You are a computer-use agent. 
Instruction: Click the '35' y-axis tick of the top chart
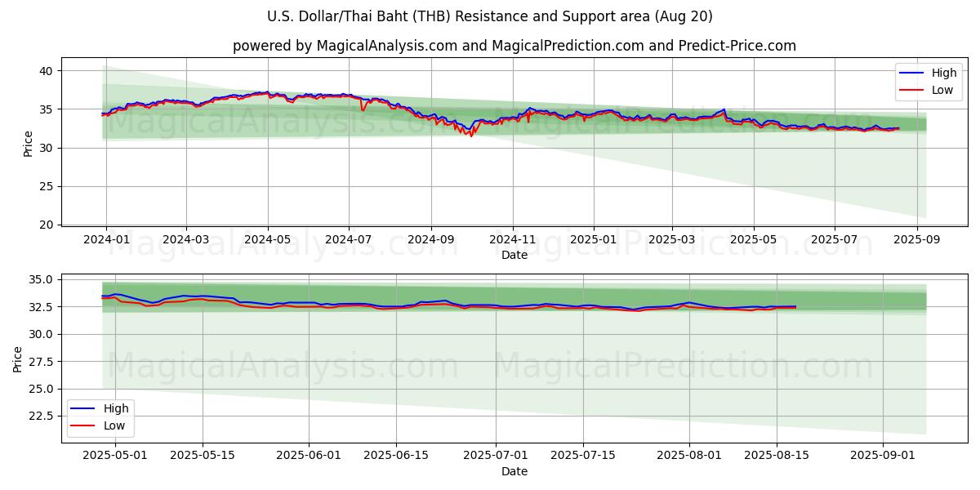pyautogui.click(x=47, y=109)
